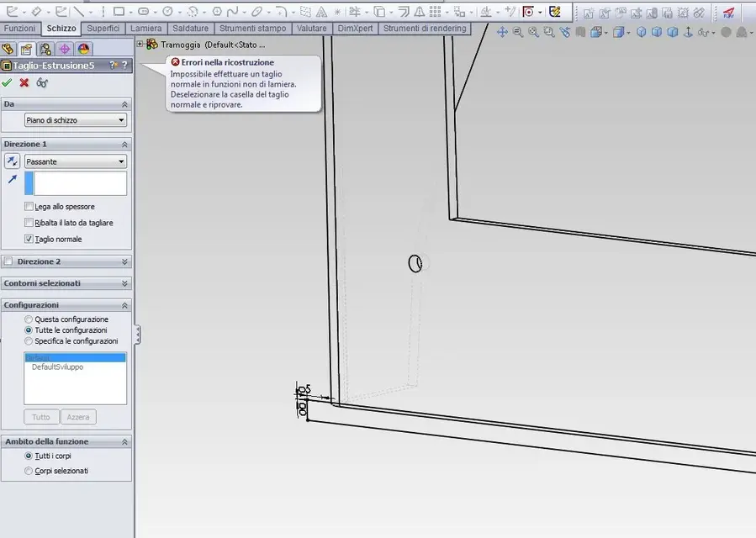Select the Polygon sketch tool

coord(217,11)
